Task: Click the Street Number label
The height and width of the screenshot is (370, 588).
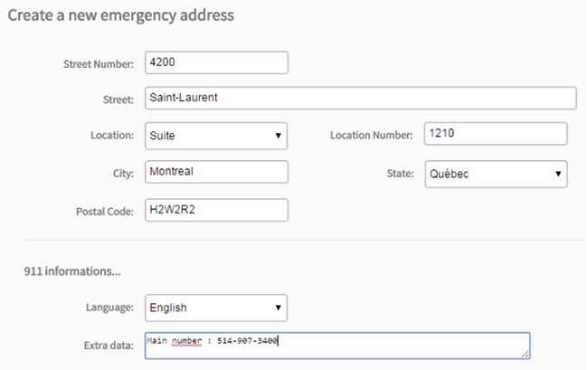Action: [99, 64]
